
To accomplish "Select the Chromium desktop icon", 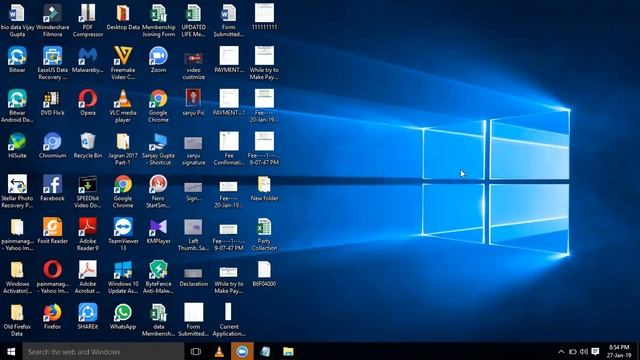I will click(53, 146).
